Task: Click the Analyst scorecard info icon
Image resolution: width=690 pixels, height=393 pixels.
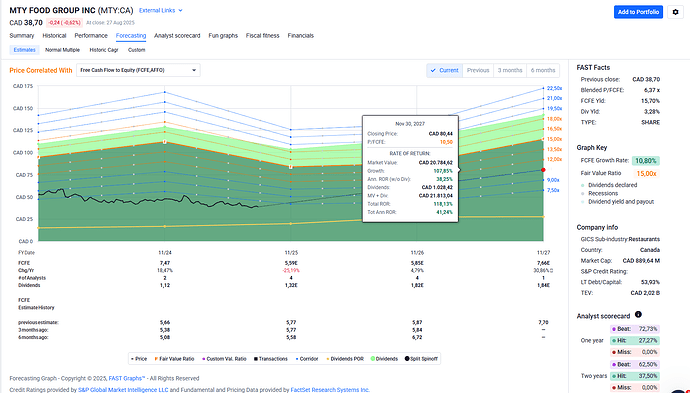Action: click(638, 315)
